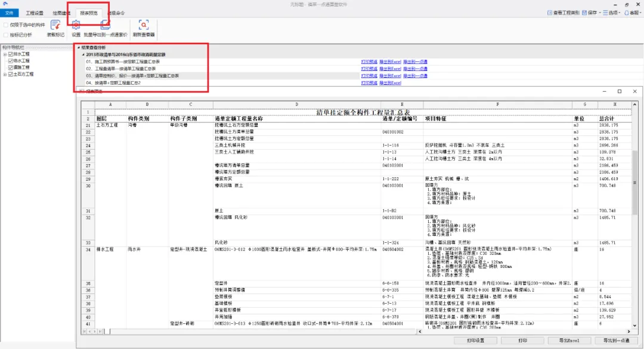The height and width of the screenshot is (349, 644).
Task: Click 打印预览 link for report 01
Action: pos(369,61)
